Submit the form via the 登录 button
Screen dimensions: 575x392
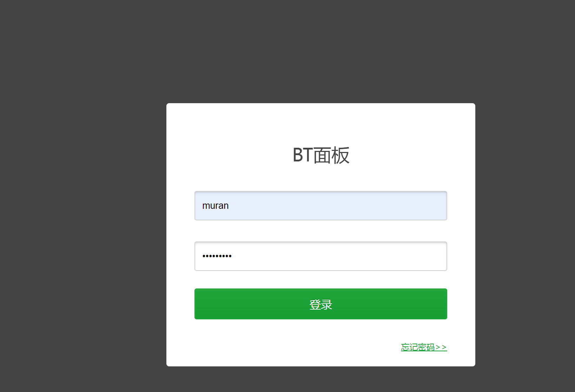click(x=320, y=304)
